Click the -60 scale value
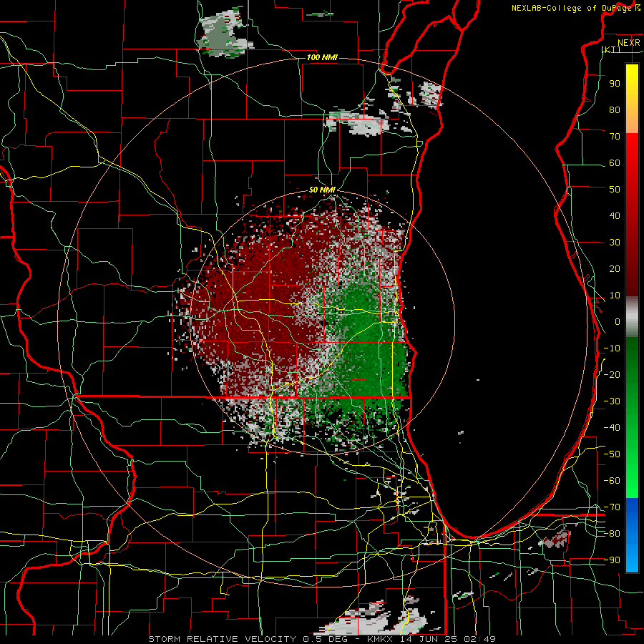The height and width of the screenshot is (644, 644). tap(612, 481)
